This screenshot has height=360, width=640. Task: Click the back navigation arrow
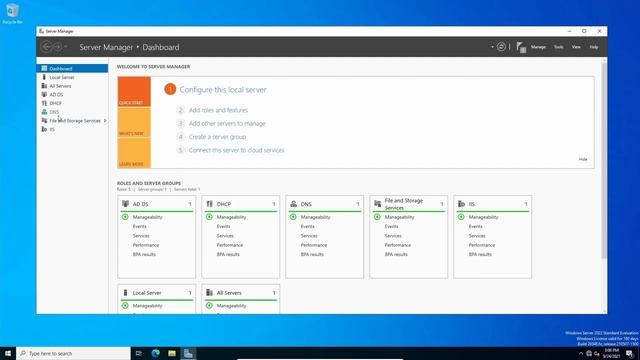tap(46, 47)
